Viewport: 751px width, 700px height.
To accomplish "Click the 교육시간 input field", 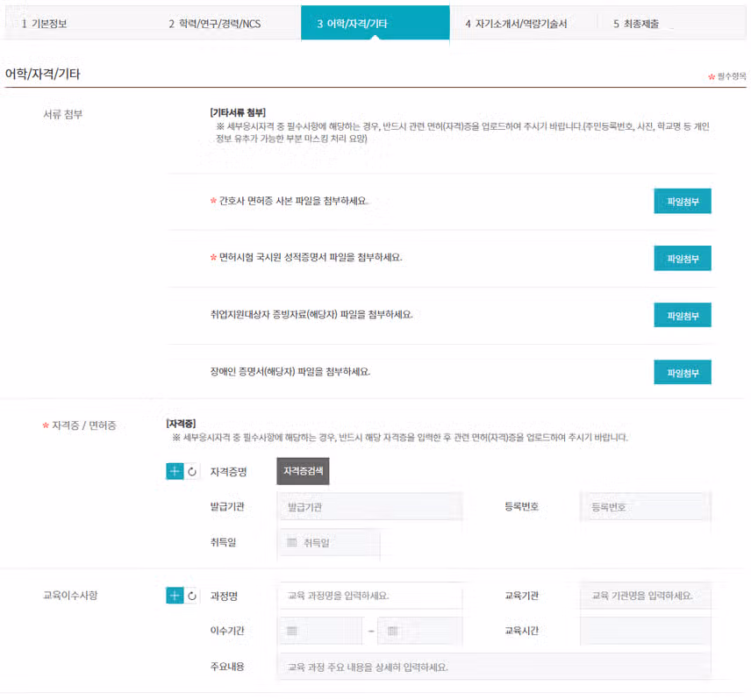I will [x=645, y=631].
